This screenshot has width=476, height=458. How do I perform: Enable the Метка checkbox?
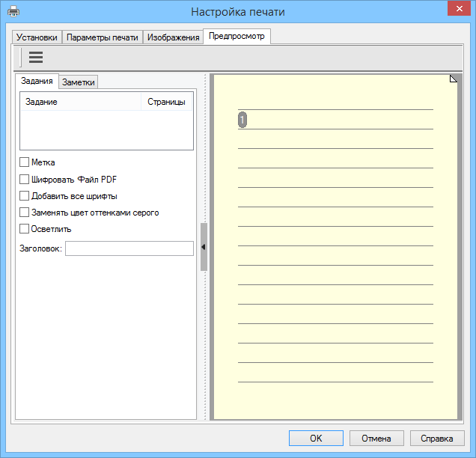(x=24, y=162)
